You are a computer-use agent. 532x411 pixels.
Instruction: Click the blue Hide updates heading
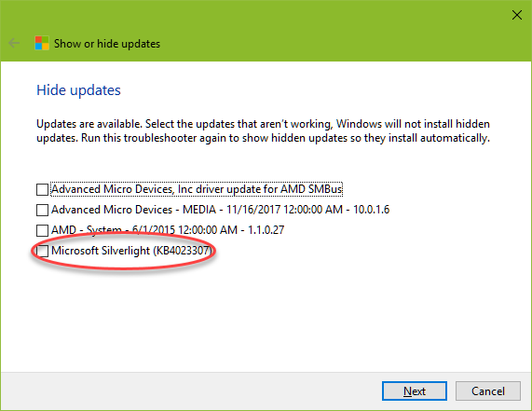78,90
